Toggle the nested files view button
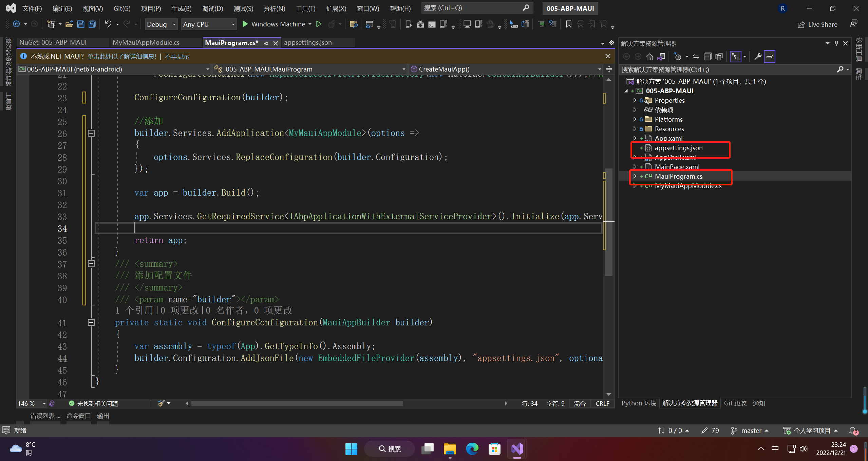 (735, 57)
